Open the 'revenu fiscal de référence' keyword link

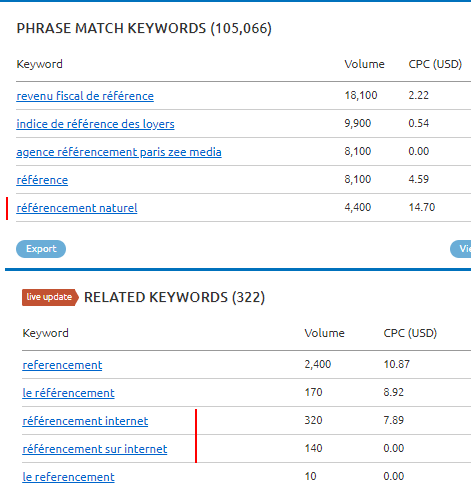[85, 96]
